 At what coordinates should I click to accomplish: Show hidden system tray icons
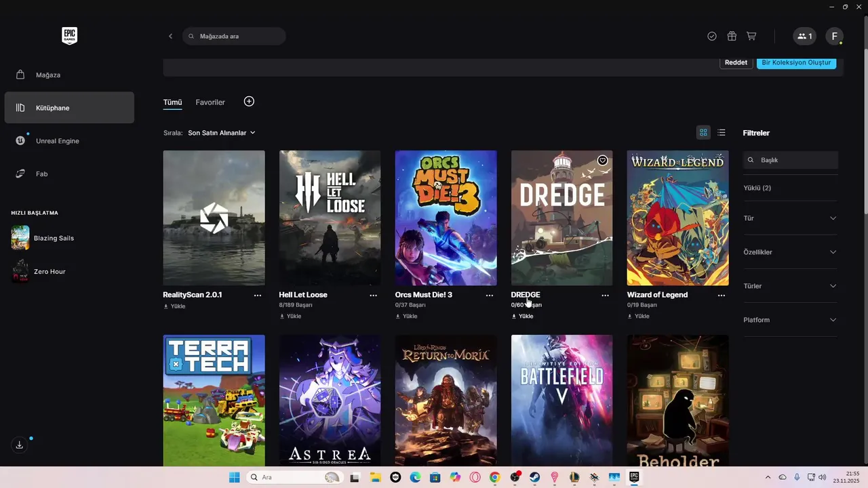768,477
